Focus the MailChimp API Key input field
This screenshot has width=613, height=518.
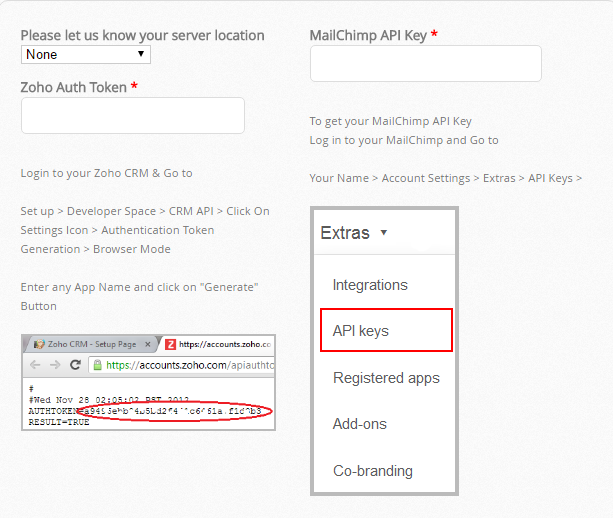point(426,64)
